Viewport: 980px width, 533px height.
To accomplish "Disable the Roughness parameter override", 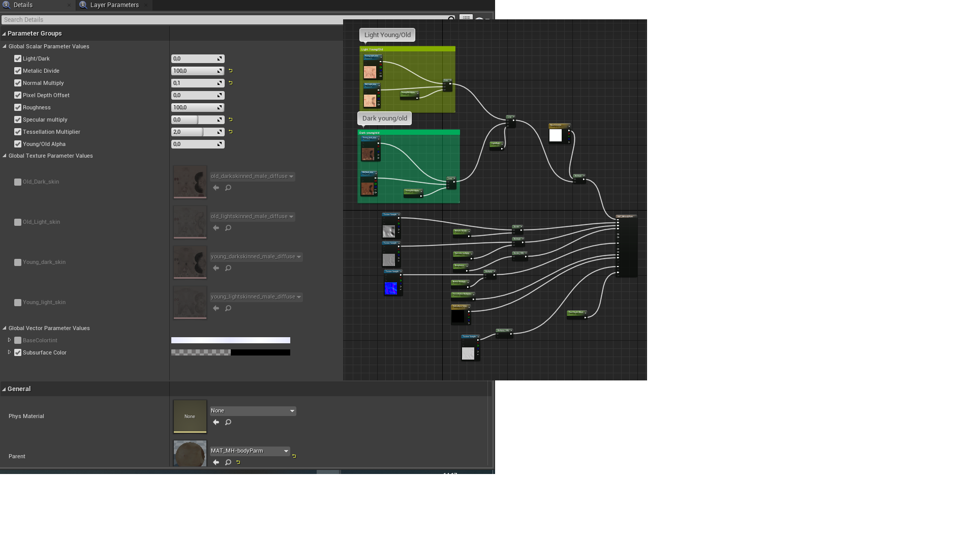I will 18,107.
